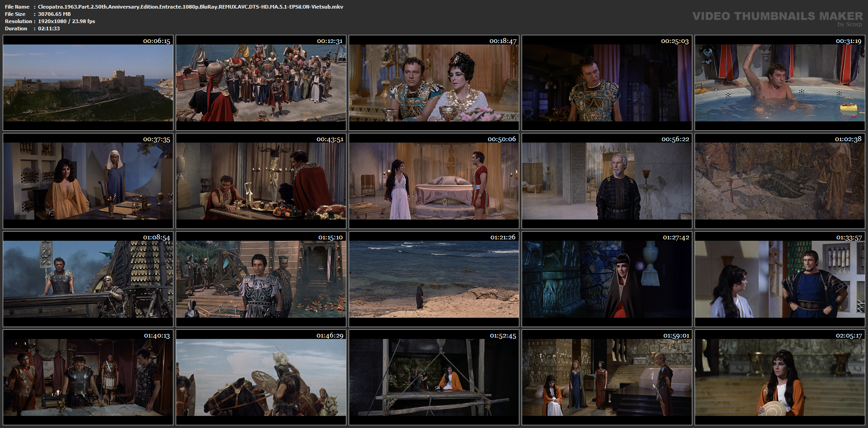This screenshot has height=428, width=868.
Task: Choose the beach thumbnail at 01:21:26
Action: (434, 279)
